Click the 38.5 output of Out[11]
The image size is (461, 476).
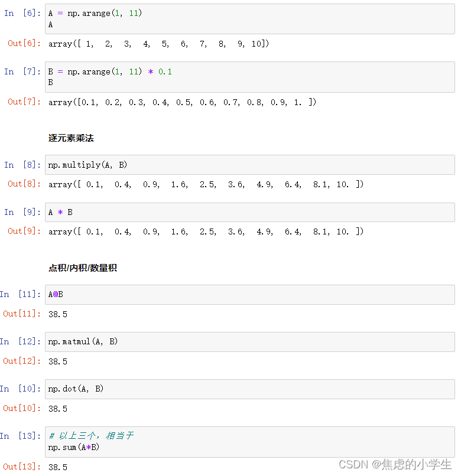[58, 314]
